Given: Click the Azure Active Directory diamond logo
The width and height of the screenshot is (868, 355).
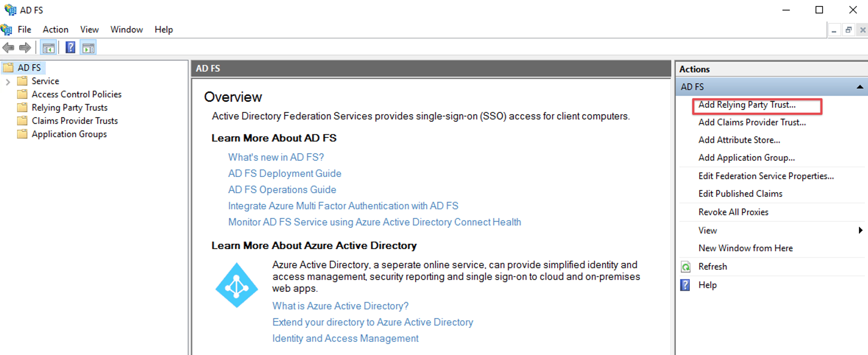Looking at the screenshot, I should (x=237, y=285).
